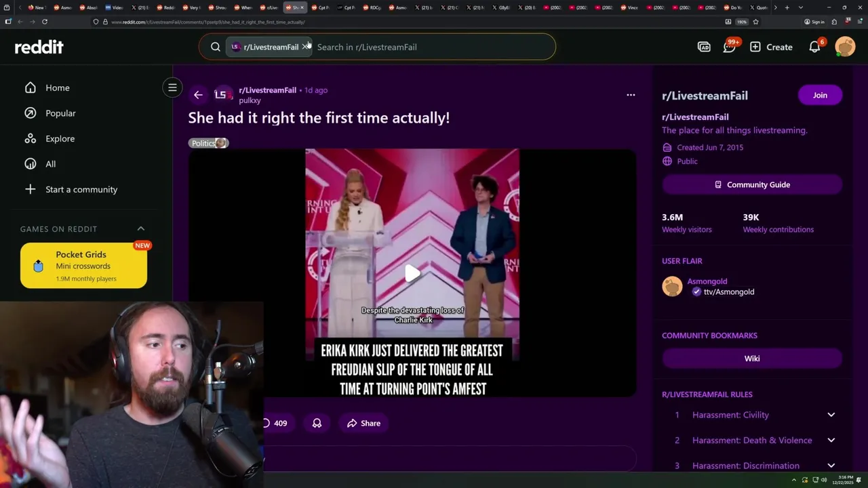Open the r/LivestreamFail link above post title
The width and height of the screenshot is (868, 488).
pos(267,90)
